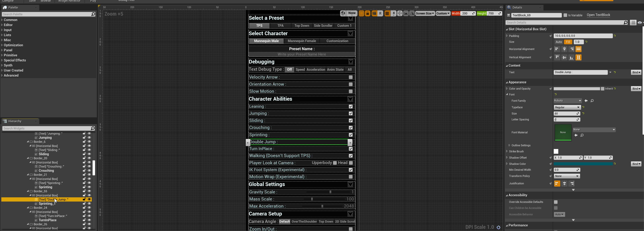644x231 pixels.
Task: Expand the Common palette category
Action: pos(2,20)
